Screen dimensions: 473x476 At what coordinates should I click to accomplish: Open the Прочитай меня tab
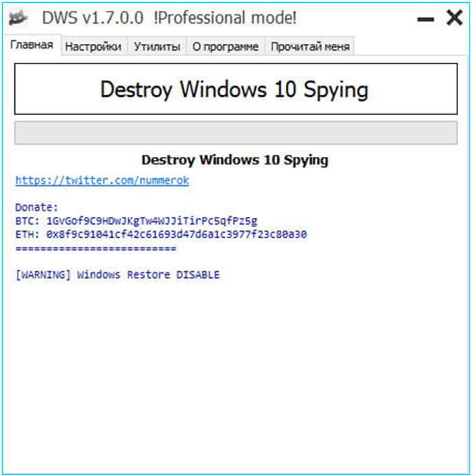tap(310, 47)
